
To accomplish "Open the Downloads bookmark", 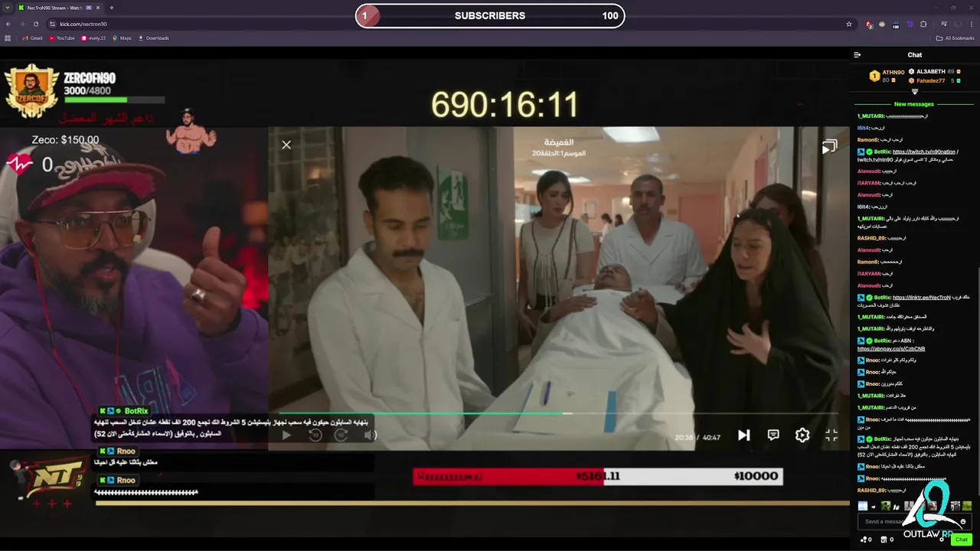I will tap(154, 38).
